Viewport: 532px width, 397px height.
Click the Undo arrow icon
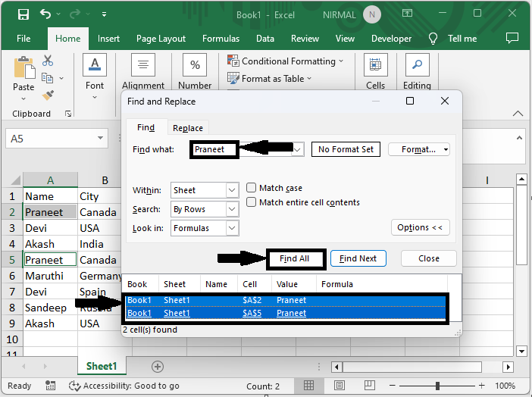[45, 14]
